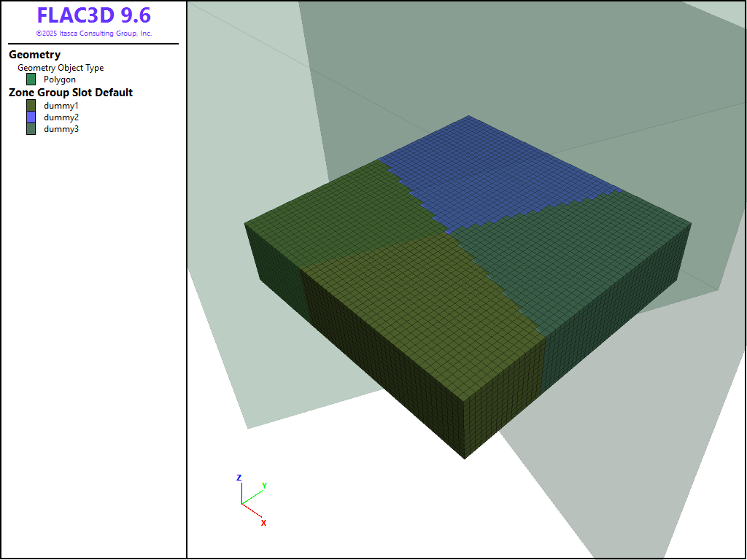Click the Geometry Object Type label
This screenshot has height=560, width=747.
point(61,68)
